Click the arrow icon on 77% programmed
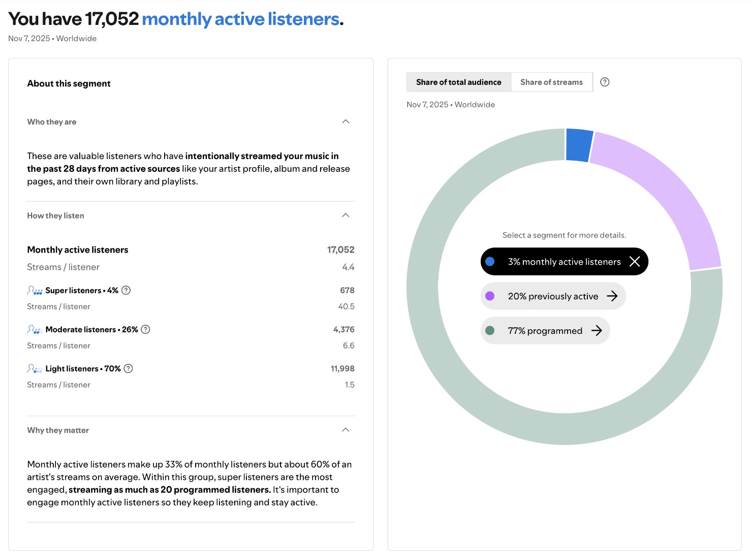Viewport: 752px width, 560px height. pyautogui.click(x=597, y=330)
